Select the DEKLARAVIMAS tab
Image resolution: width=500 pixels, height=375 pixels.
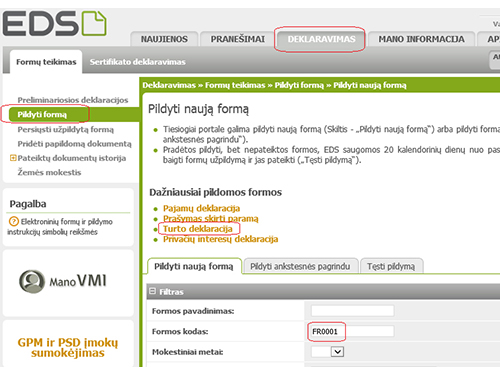point(321,39)
